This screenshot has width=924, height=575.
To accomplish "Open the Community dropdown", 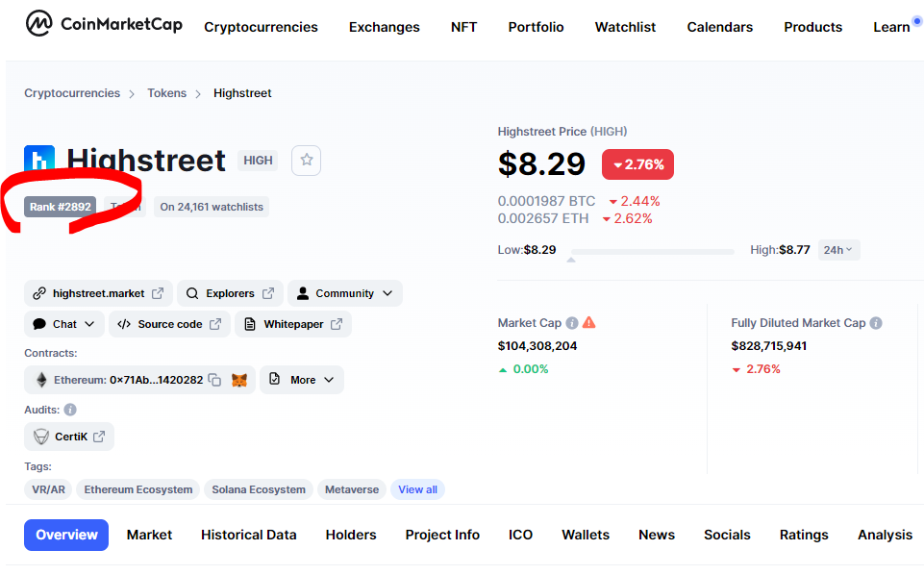I will click(345, 293).
